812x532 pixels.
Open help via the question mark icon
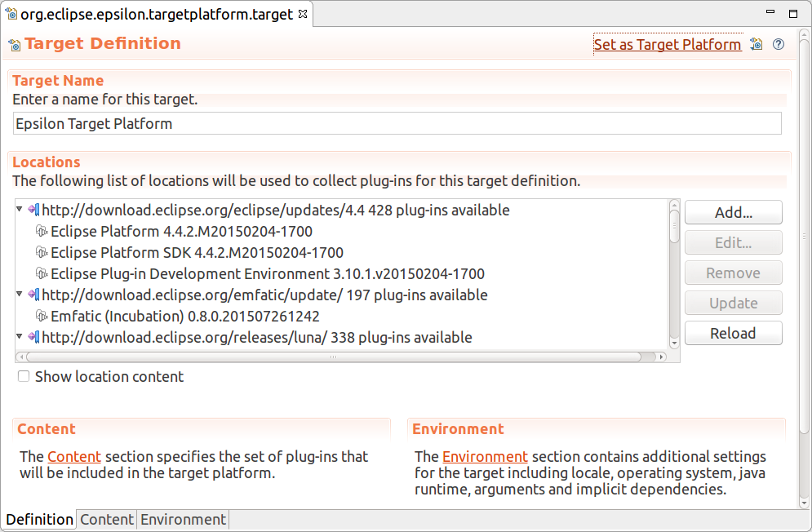point(778,44)
